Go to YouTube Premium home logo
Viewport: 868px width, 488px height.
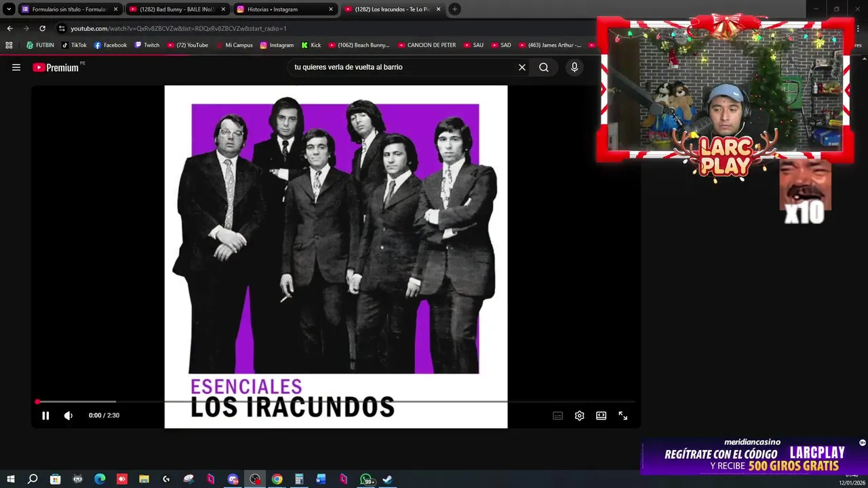click(56, 67)
